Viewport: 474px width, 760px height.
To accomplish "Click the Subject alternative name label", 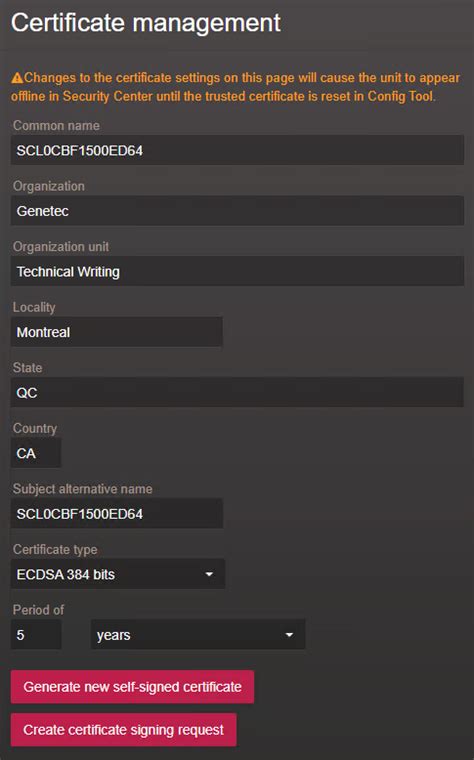I will tap(83, 489).
